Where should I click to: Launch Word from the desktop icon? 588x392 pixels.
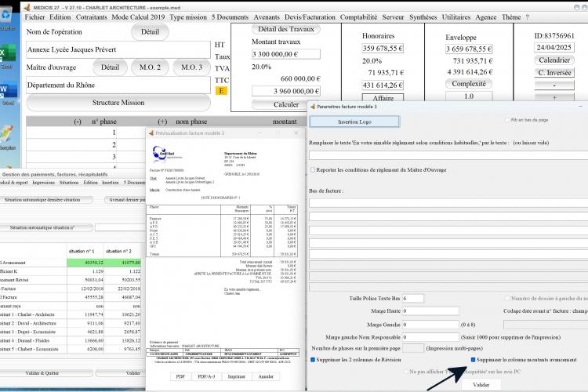click(x=9, y=93)
